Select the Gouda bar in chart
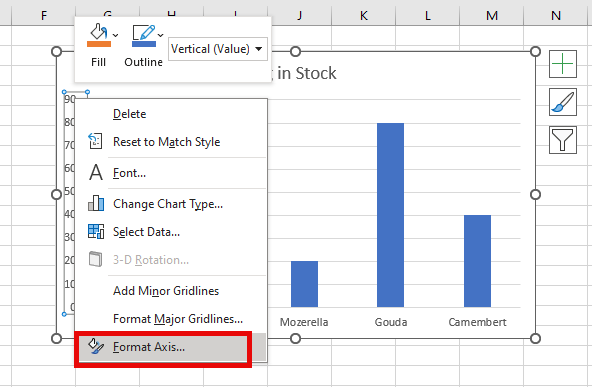592x387 pixels. [390, 215]
